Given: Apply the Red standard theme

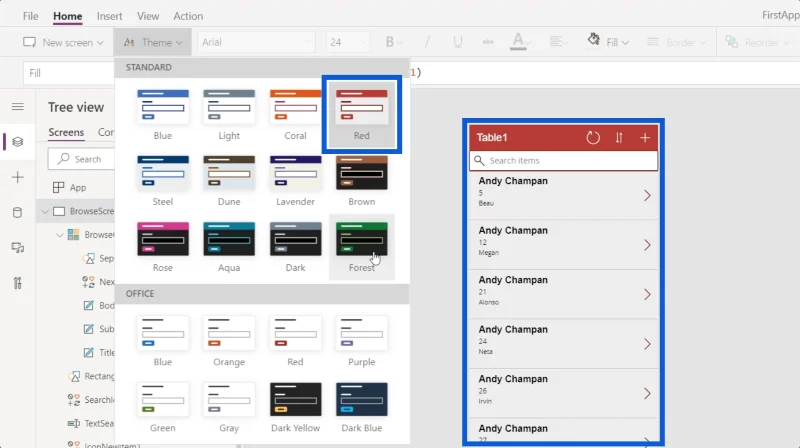Looking at the screenshot, I should [x=362, y=114].
